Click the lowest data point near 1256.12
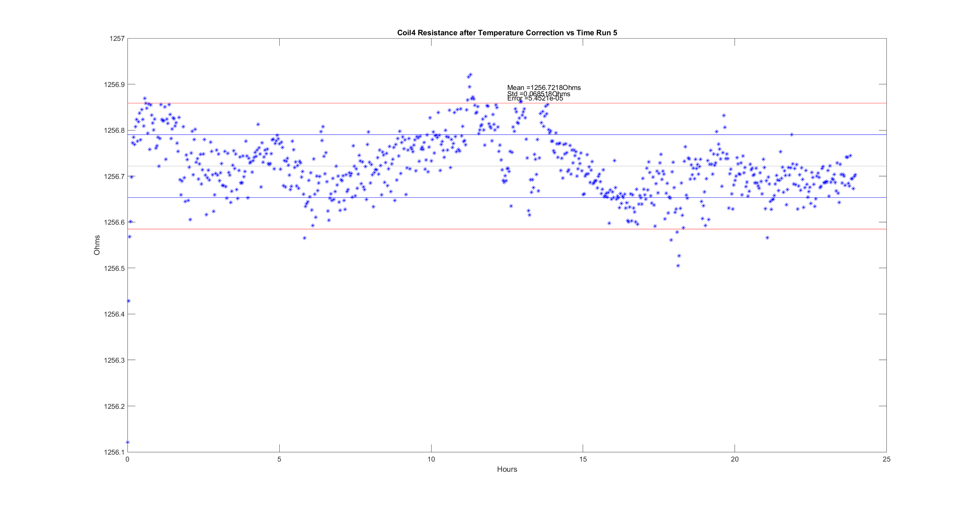Image resolution: width=980 pixels, height=508 pixels. [x=128, y=442]
